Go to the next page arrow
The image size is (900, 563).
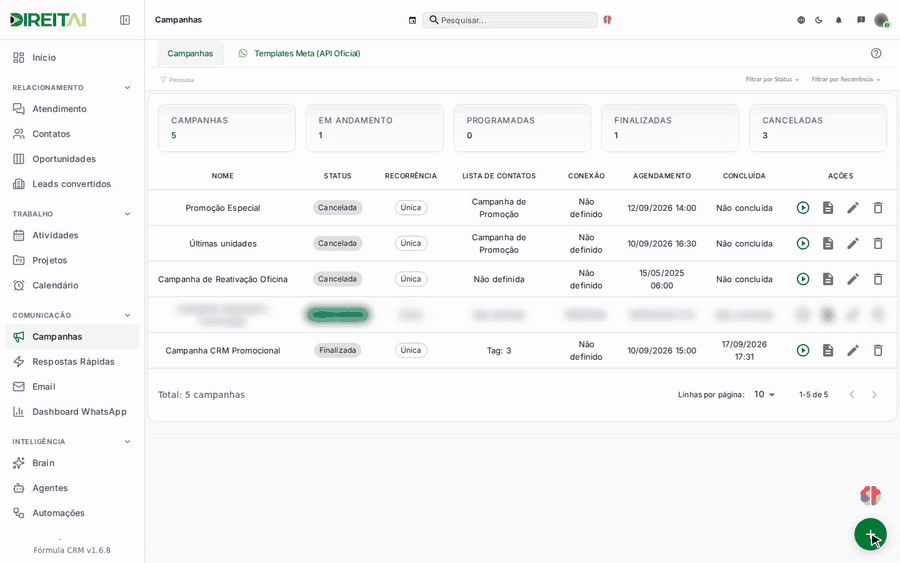pos(874,394)
